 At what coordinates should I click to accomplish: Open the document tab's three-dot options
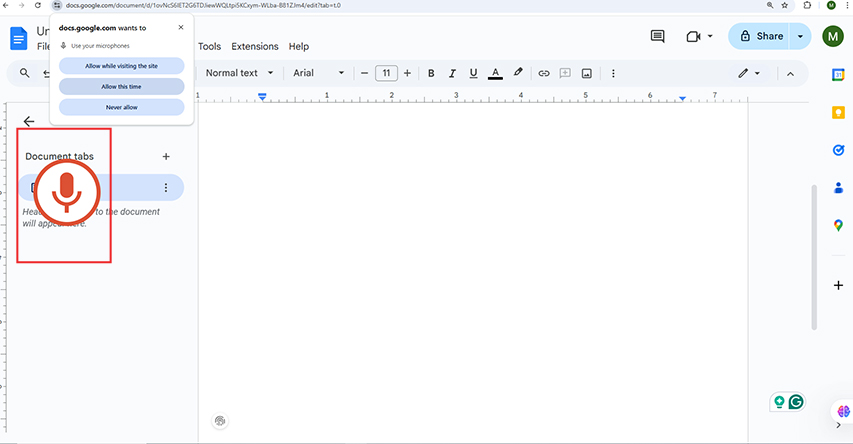pyautogui.click(x=166, y=188)
